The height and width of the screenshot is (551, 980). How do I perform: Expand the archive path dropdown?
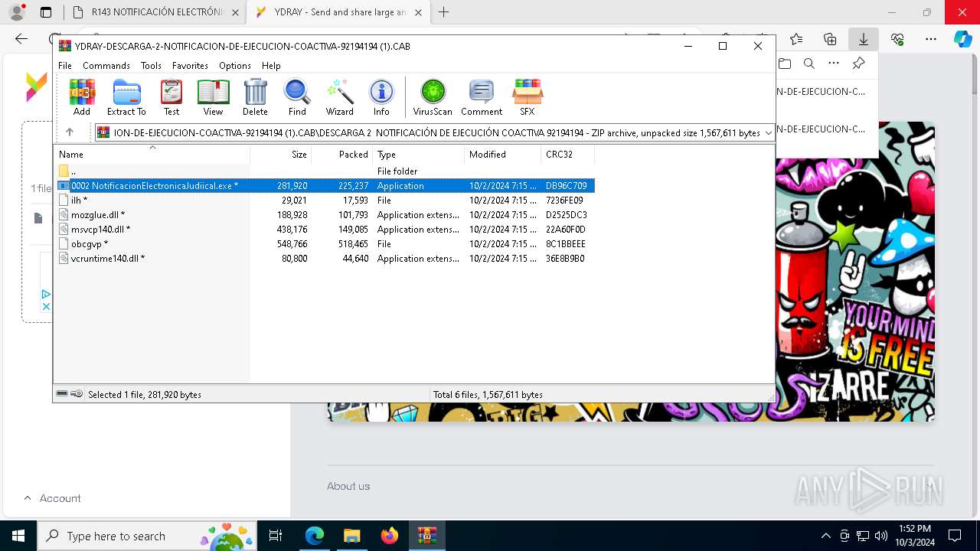pos(768,133)
